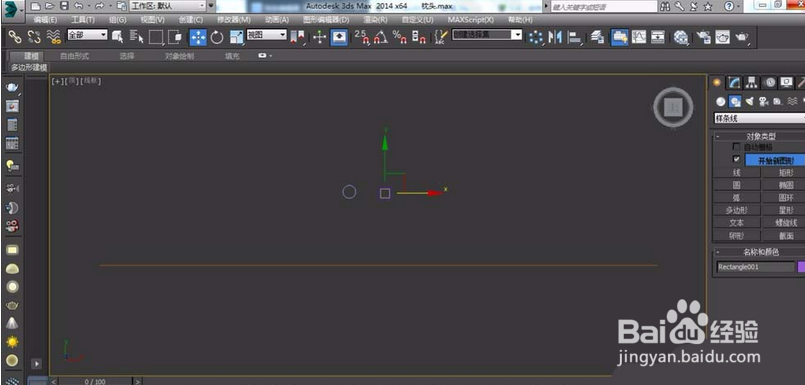Activate the Select Object tool
805x385 pixels.
118,37
